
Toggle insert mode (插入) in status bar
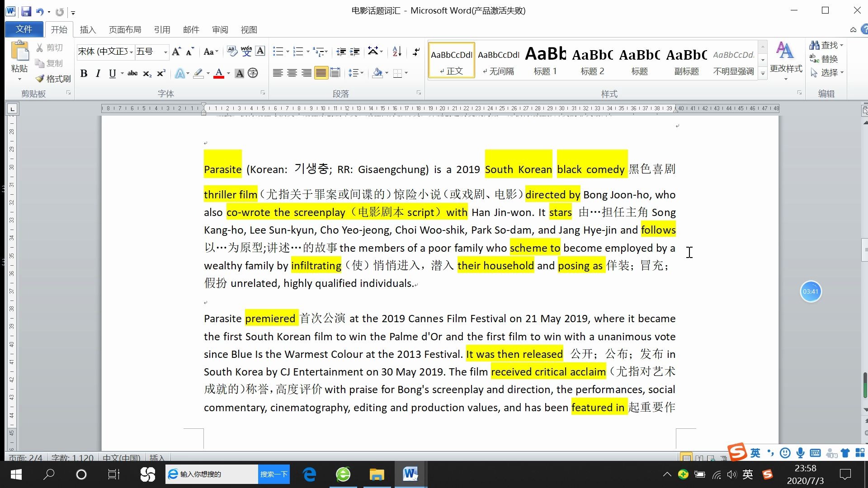click(x=157, y=458)
